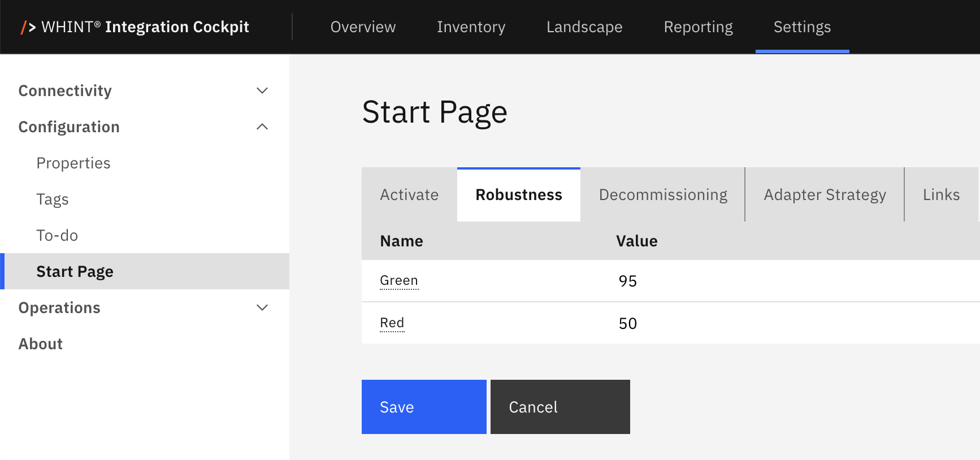This screenshot has height=460, width=980.
Task: Open the About sidebar item
Action: (41, 344)
